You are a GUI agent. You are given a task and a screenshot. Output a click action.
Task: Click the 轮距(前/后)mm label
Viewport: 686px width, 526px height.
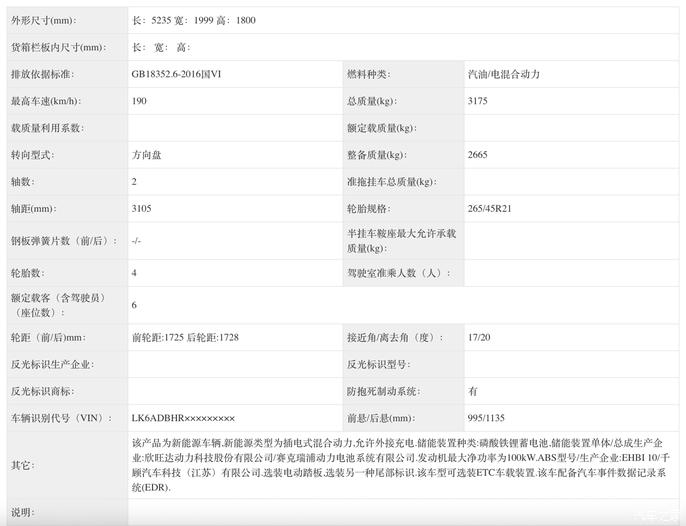coord(49,337)
